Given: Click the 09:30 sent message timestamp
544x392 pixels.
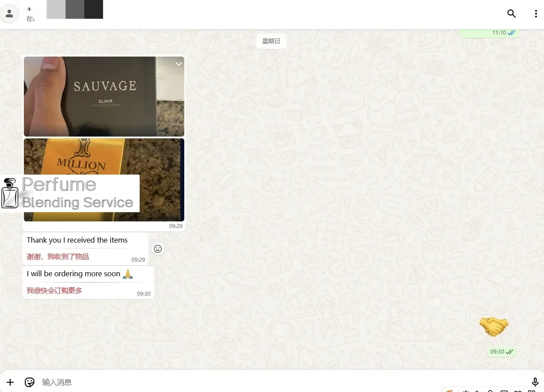Looking at the screenshot, I should pyautogui.click(x=497, y=352).
